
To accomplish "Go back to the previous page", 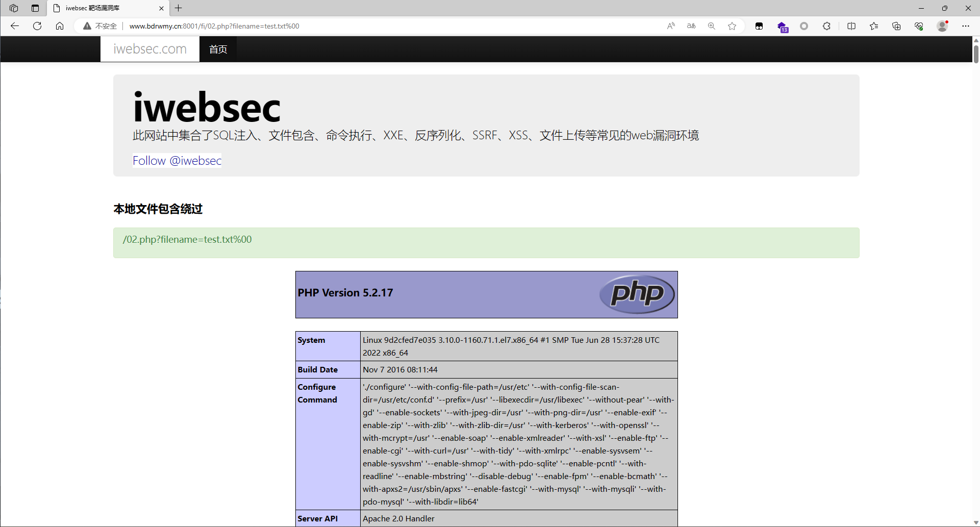I will pyautogui.click(x=15, y=26).
